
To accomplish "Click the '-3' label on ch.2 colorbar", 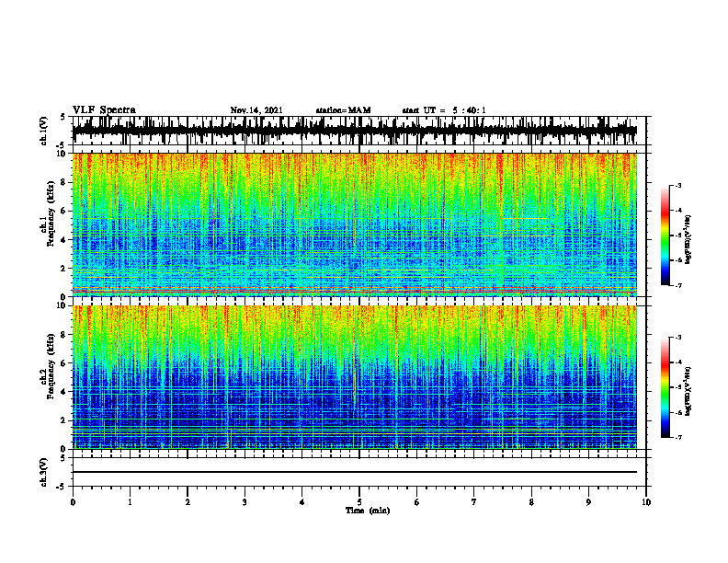I will 678,338.
